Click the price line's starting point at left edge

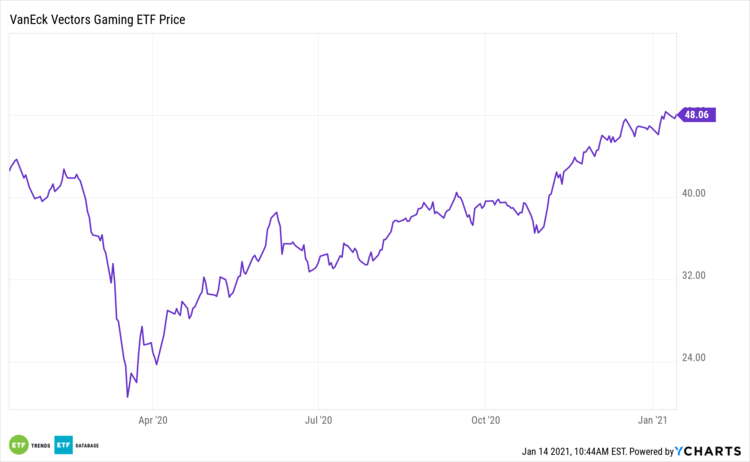pyautogui.click(x=9, y=171)
